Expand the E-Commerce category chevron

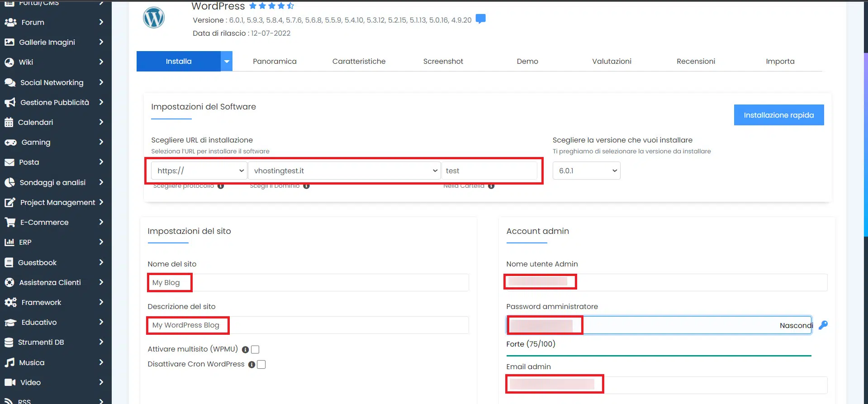click(101, 222)
